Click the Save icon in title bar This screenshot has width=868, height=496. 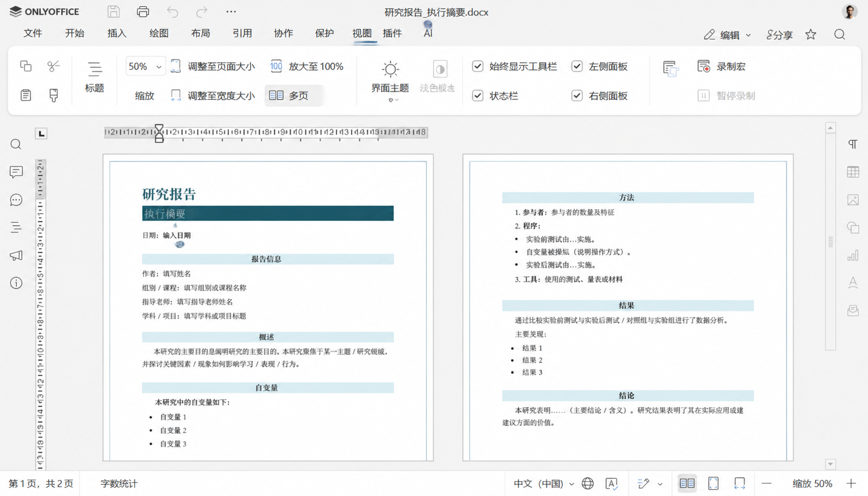113,12
